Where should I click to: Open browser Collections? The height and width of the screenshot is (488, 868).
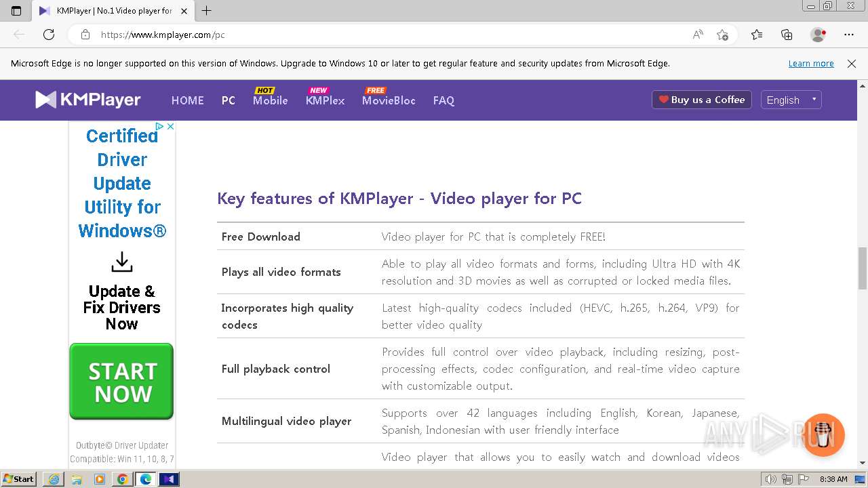point(787,35)
